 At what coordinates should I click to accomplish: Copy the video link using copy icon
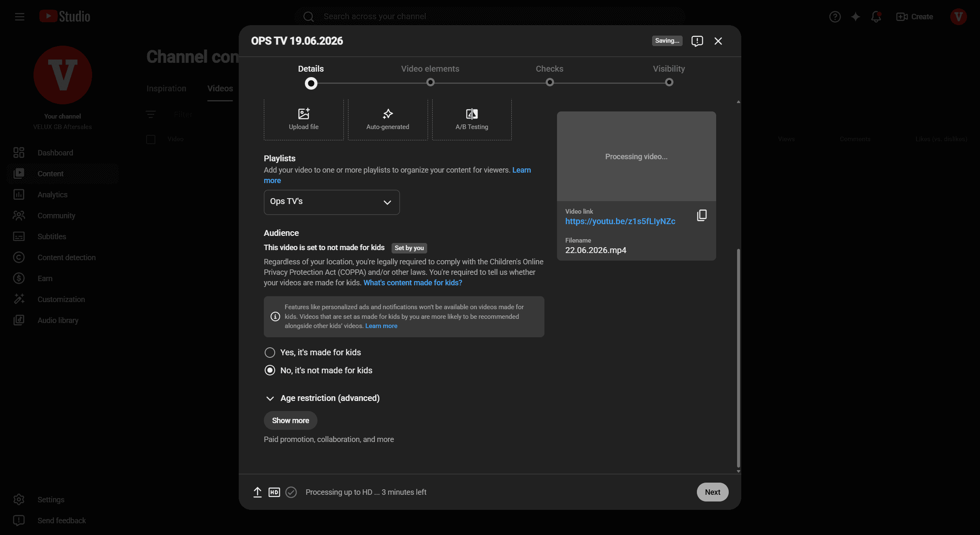(x=701, y=215)
